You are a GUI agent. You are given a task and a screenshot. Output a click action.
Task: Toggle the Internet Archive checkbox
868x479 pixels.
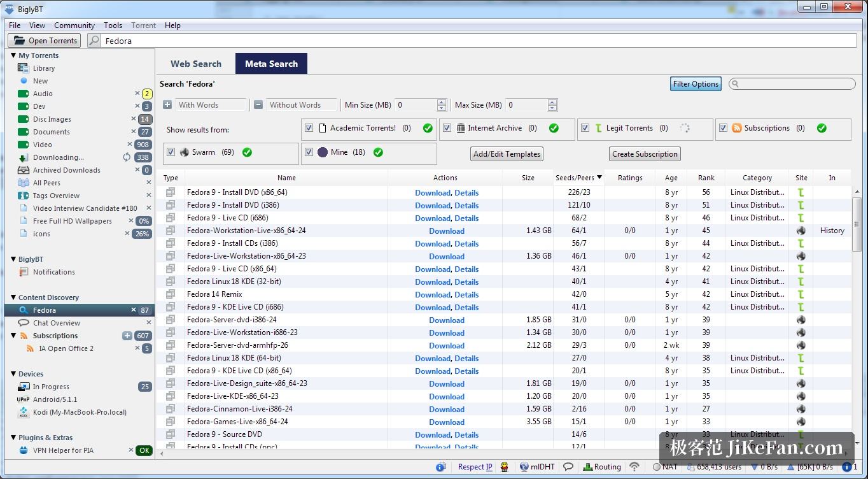pos(447,128)
